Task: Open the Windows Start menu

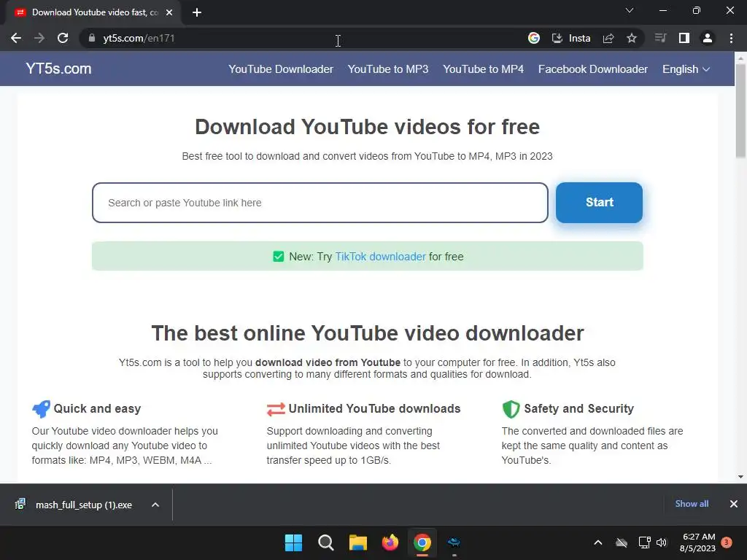Action: click(293, 542)
